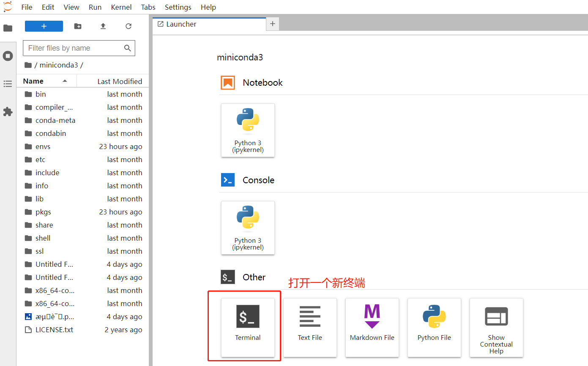Select the shell folder

pyautogui.click(x=83, y=238)
